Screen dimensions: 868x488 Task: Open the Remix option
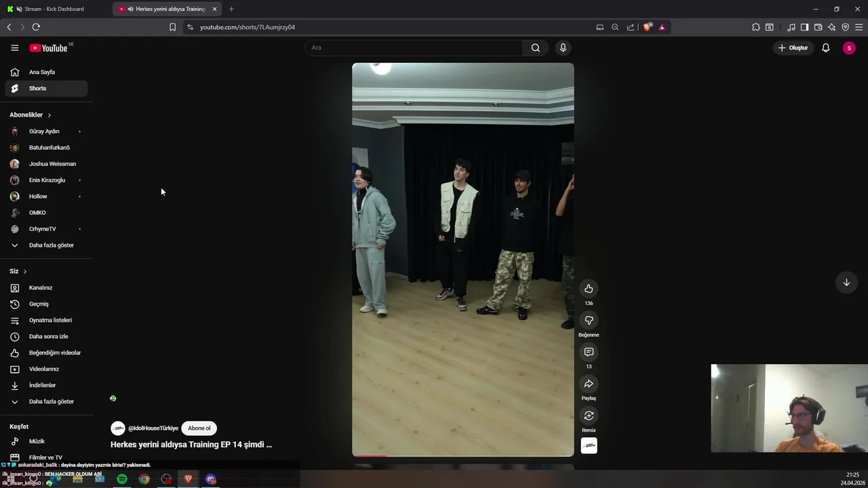(x=589, y=416)
